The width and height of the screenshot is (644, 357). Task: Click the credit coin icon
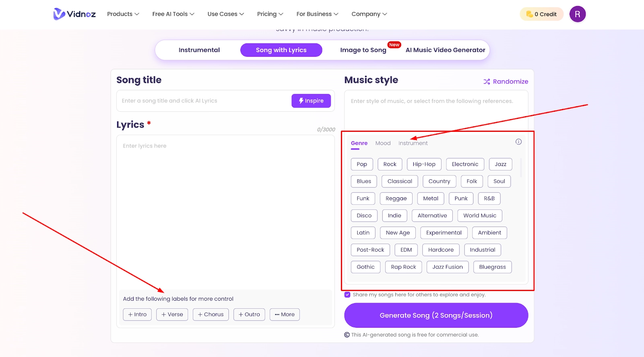coord(529,14)
